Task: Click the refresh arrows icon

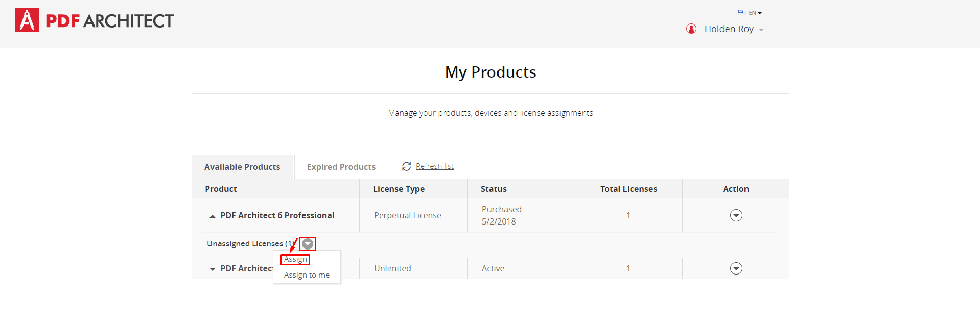Action: click(407, 166)
